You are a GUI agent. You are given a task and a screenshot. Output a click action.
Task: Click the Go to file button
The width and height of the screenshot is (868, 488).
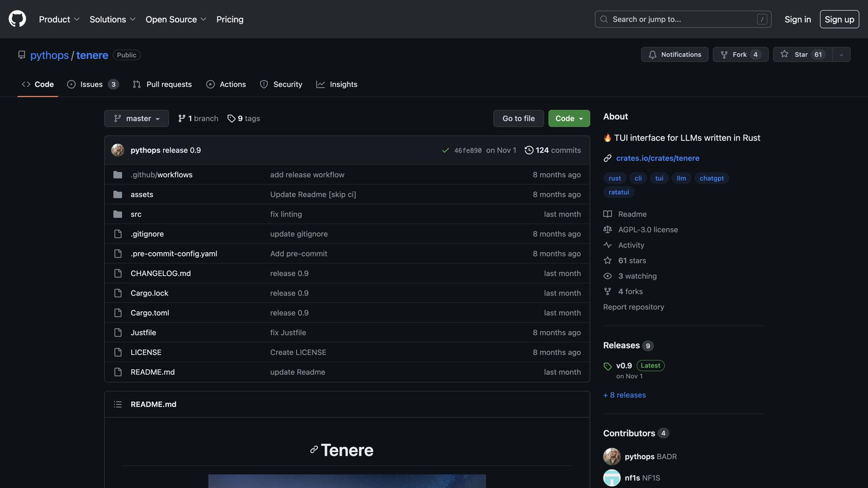click(518, 118)
